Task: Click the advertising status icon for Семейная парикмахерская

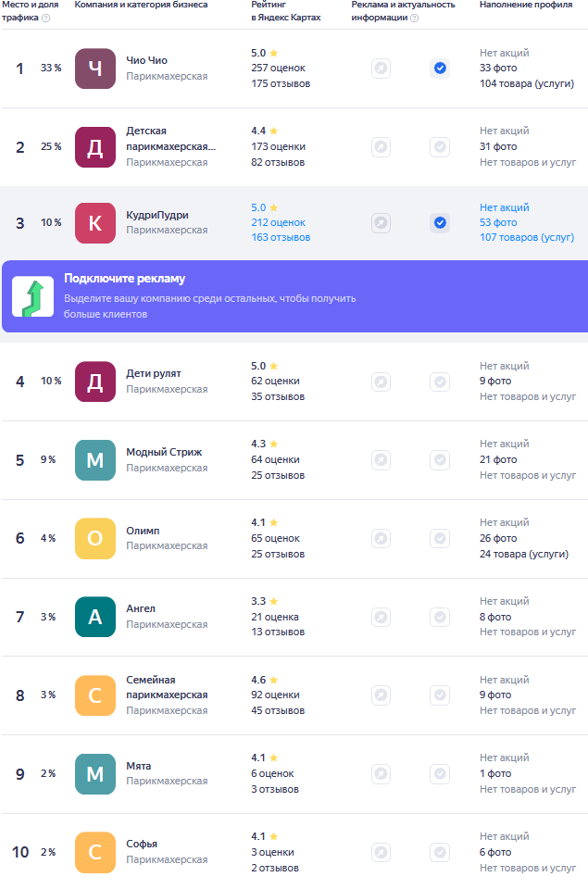Action: coord(381,695)
